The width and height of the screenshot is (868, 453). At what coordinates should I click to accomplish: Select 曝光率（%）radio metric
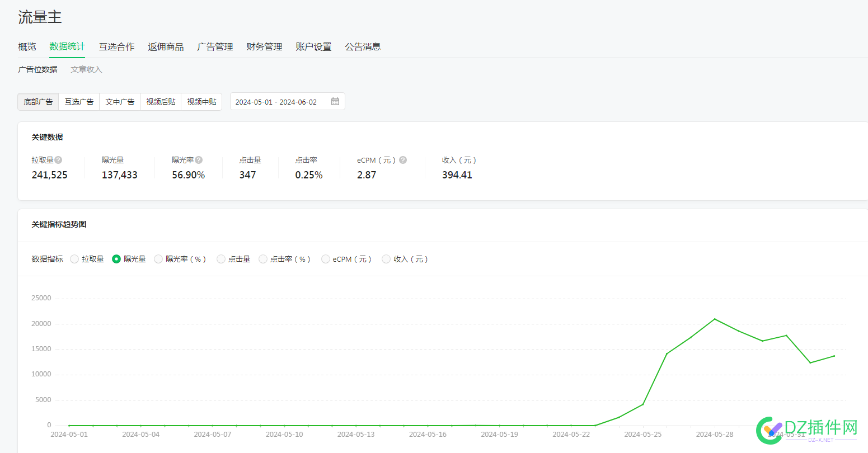coord(158,259)
